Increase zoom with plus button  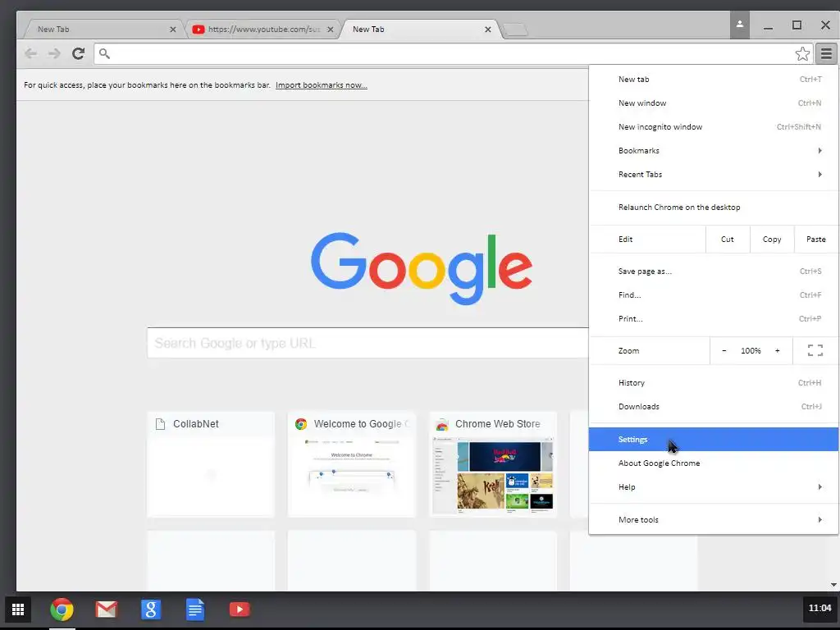[778, 351]
